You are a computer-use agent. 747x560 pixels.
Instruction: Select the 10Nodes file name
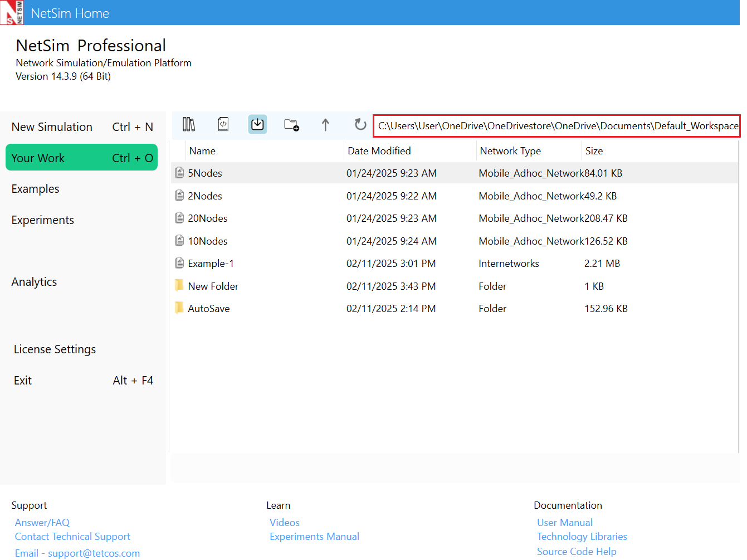pyautogui.click(x=208, y=241)
